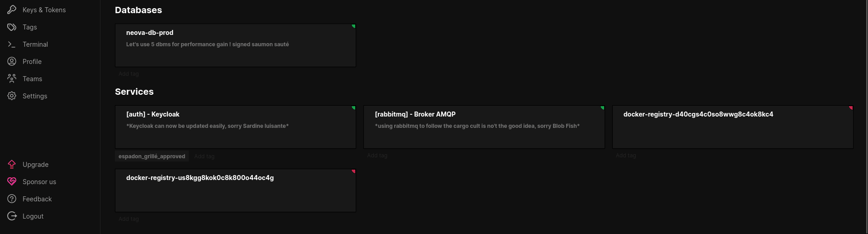This screenshot has height=234, width=868.
Task: Open the [rabbitmq] - Broker AMQP service
Action: click(x=484, y=127)
